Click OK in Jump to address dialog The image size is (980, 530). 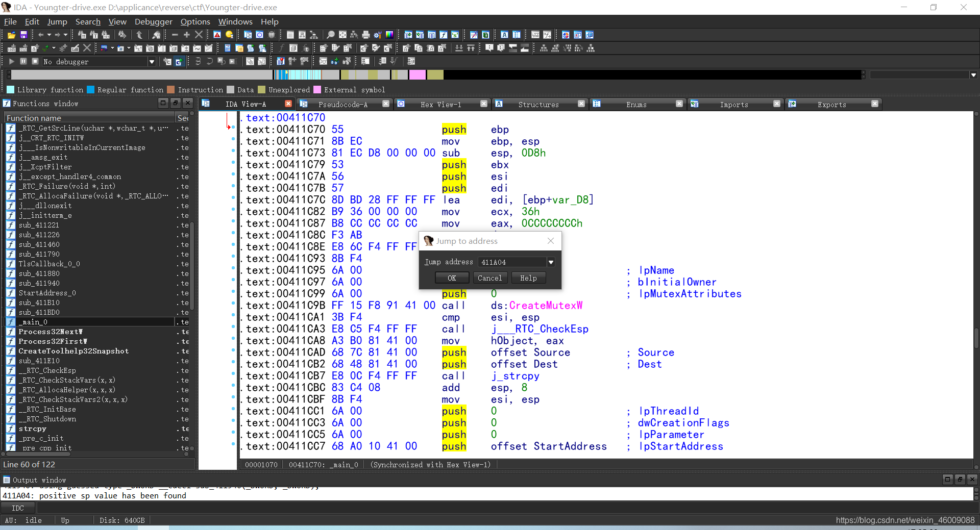[452, 278]
